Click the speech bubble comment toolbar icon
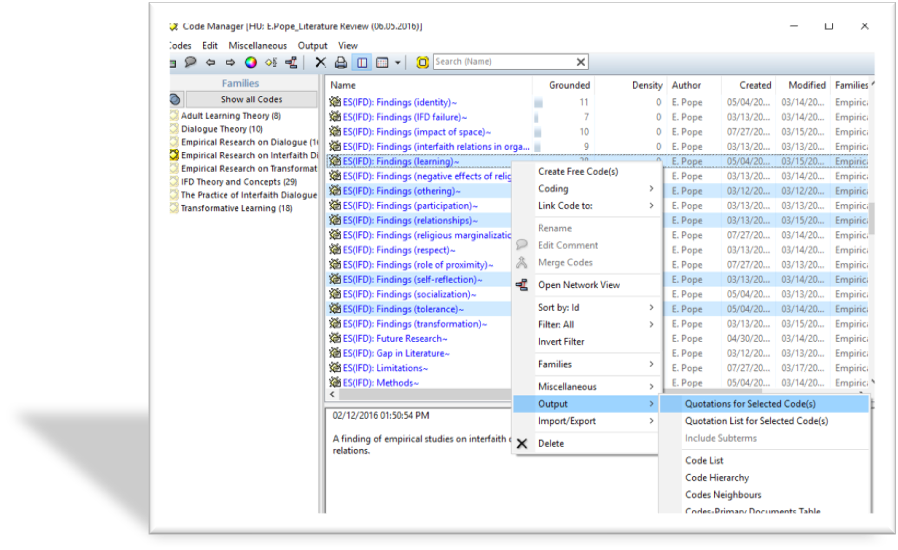 [x=190, y=62]
